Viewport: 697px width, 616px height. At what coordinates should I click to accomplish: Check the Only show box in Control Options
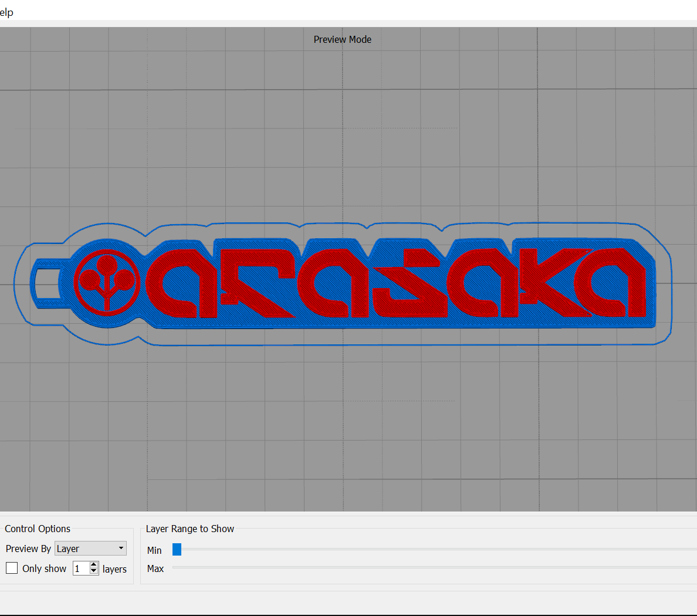11,568
